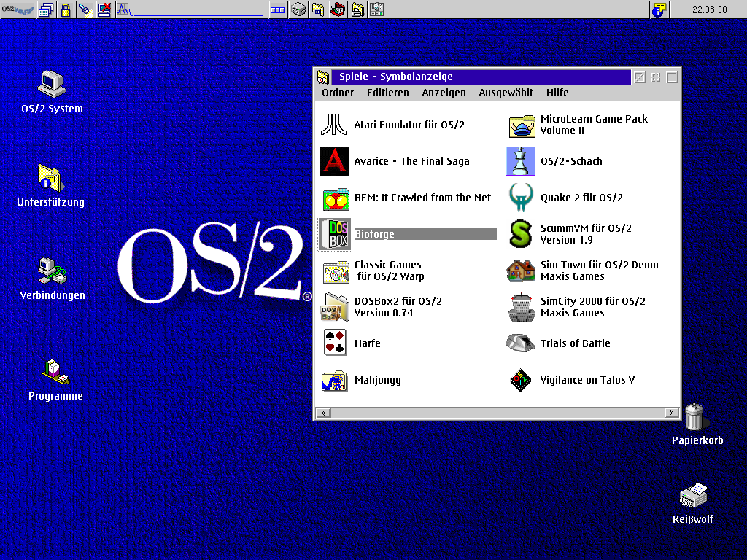
Task: Open the Hilfe menu
Action: 557,93
